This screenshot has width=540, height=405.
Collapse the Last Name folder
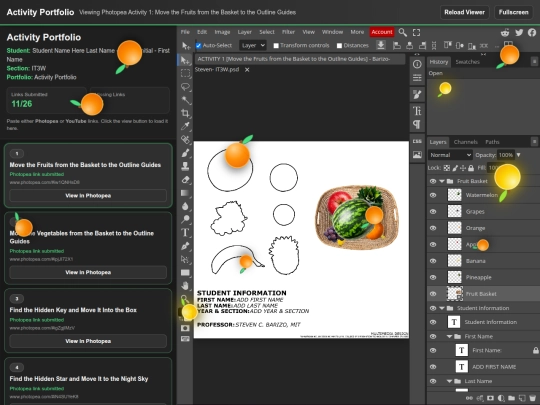tap(449, 381)
